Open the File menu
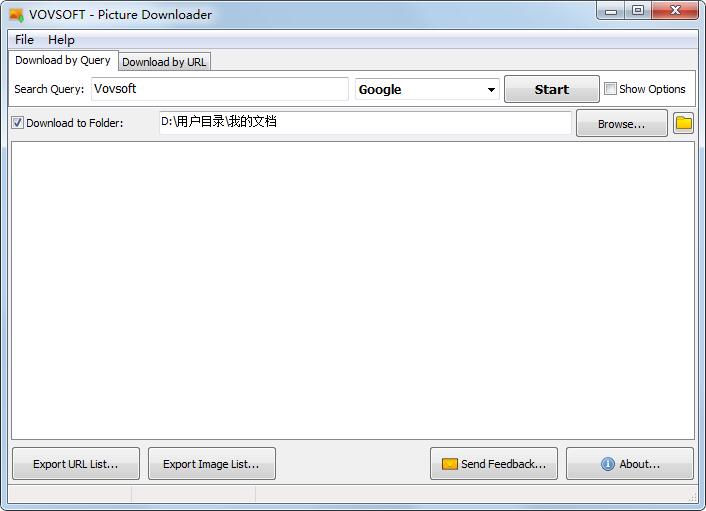This screenshot has width=706, height=511. click(24, 40)
